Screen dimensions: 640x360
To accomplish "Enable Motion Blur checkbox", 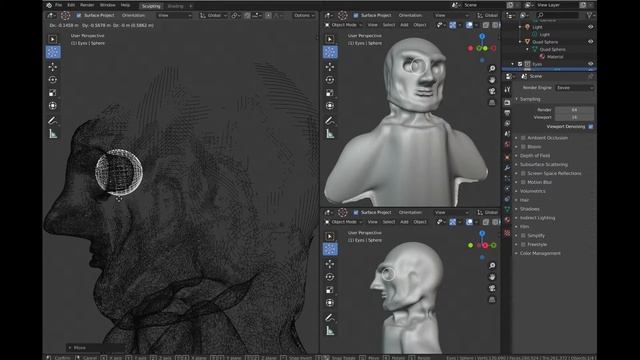I will click(523, 182).
